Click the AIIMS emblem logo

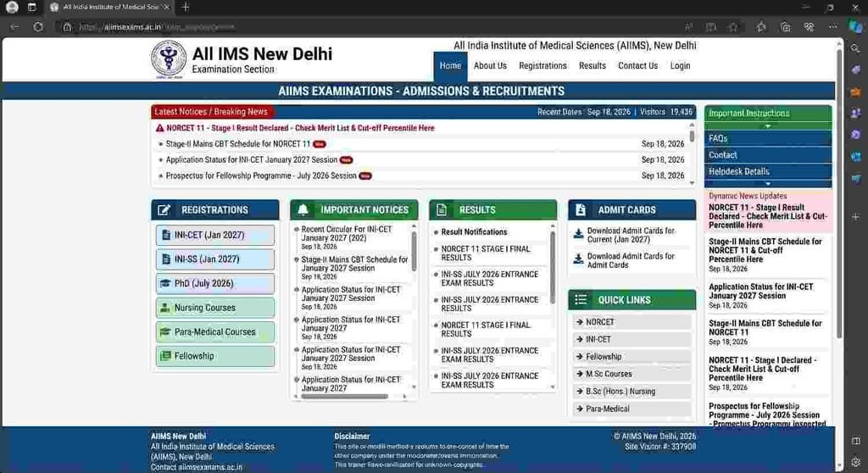pyautogui.click(x=169, y=58)
